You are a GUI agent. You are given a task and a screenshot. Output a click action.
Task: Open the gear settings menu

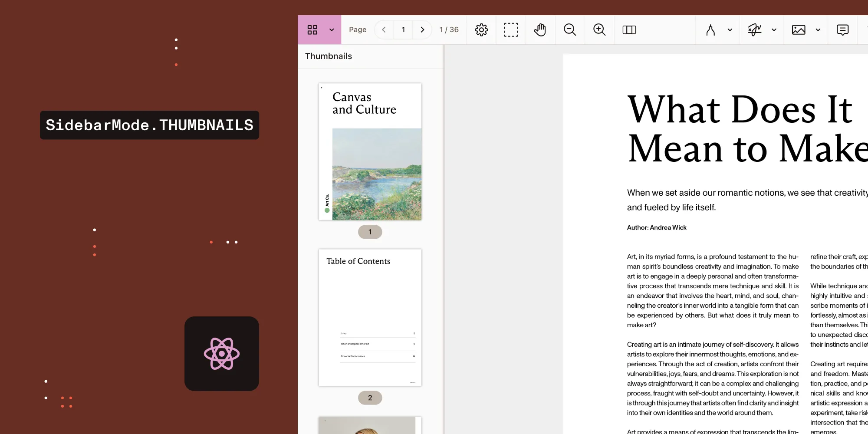click(x=481, y=30)
